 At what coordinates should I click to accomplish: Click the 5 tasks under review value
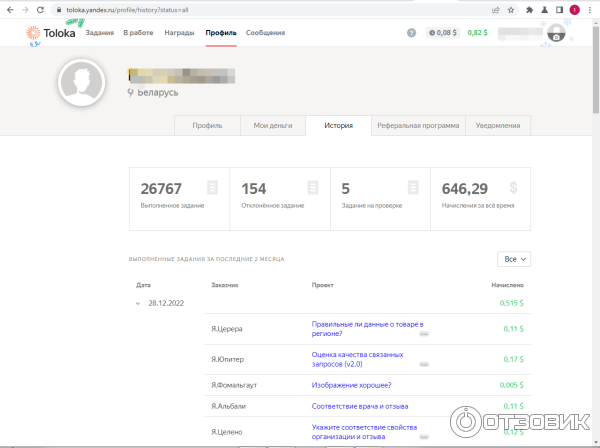pyautogui.click(x=346, y=189)
